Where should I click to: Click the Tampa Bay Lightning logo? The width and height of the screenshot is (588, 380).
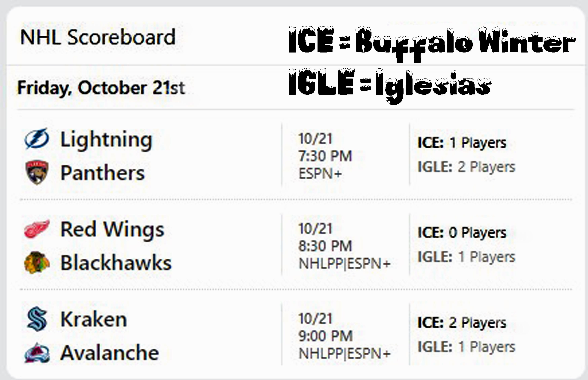click(x=37, y=139)
